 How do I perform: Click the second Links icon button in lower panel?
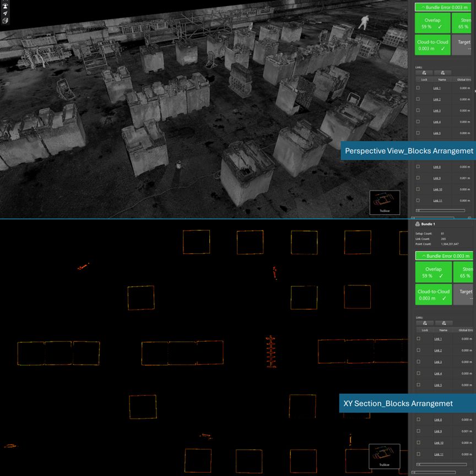coord(443,323)
